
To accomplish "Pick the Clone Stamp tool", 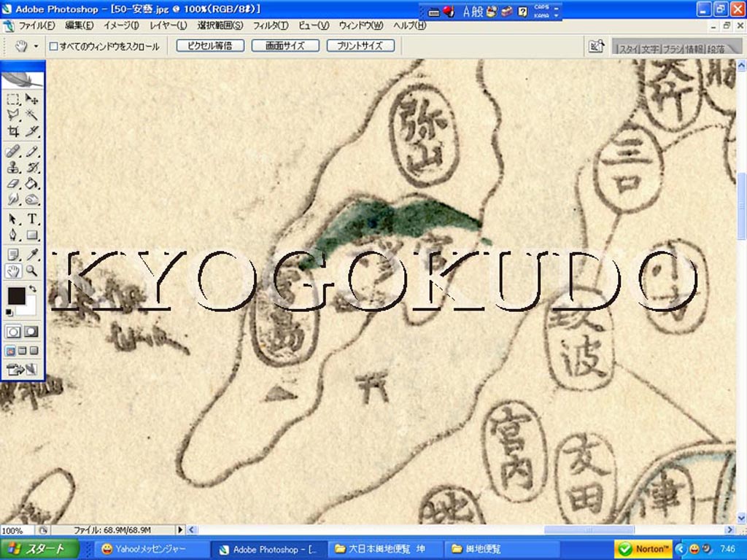I will click(13, 167).
